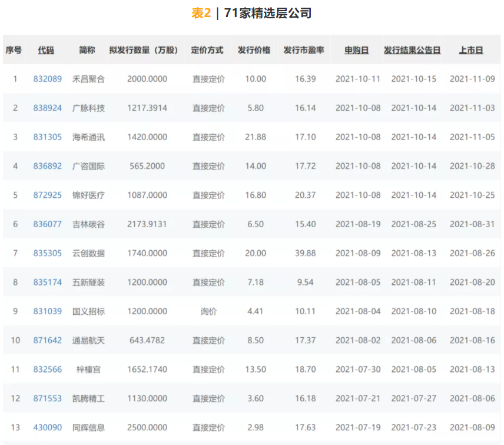This screenshot has width=504, height=445.
Task: Click issue price 21.88
Action: (256, 137)
